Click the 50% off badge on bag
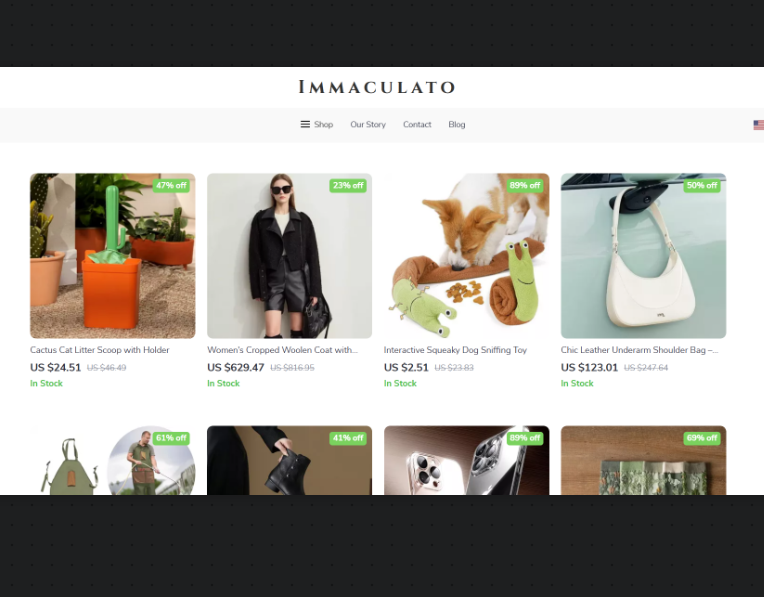764x597 pixels. (702, 186)
